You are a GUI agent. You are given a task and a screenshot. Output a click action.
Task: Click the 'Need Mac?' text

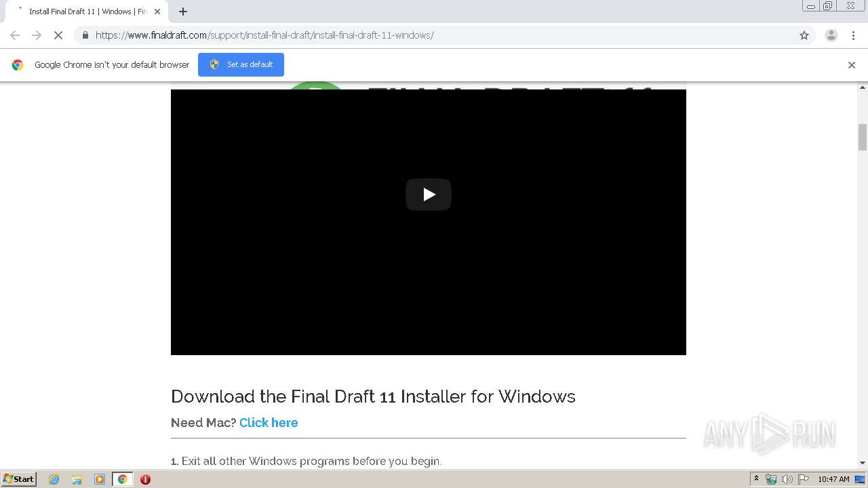[203, 422]
